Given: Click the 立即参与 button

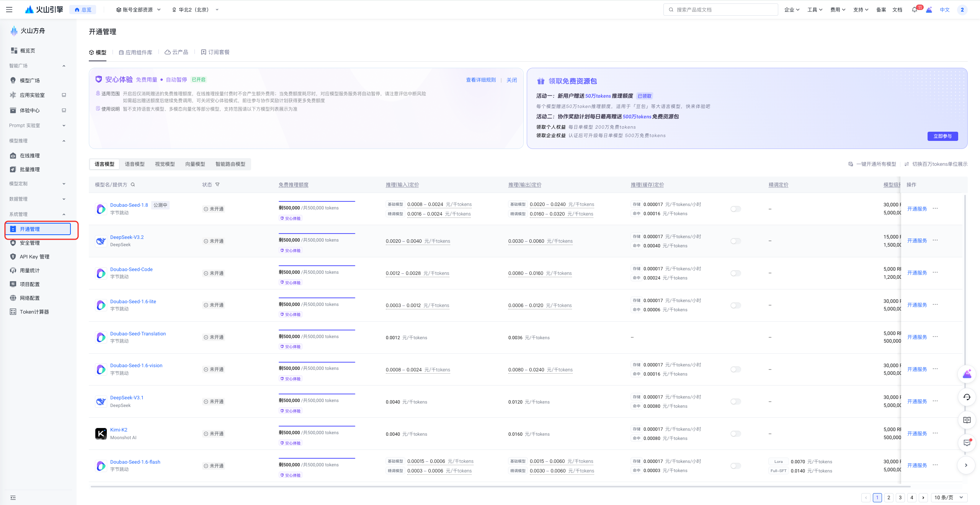Looking at the screenshot, I should pyautogui.click(x=942, y=136).
